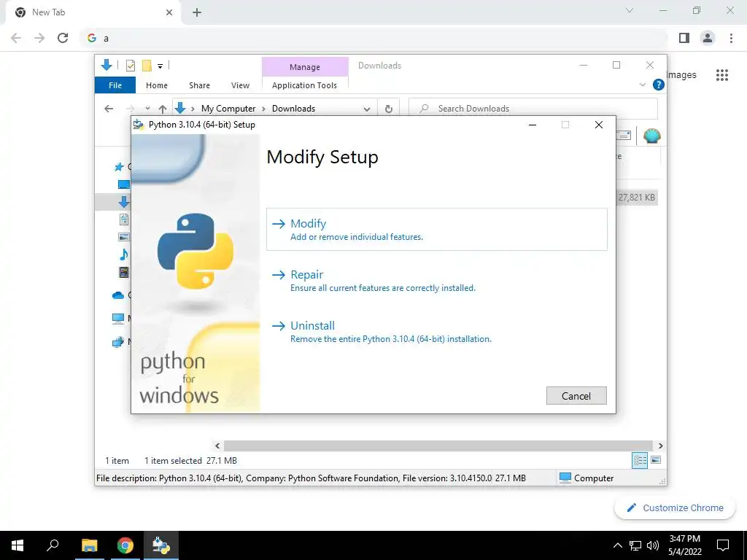Click the Manage contextual tab
The width and height of the screenshot is (747, 560).
[x=305, y=67]
